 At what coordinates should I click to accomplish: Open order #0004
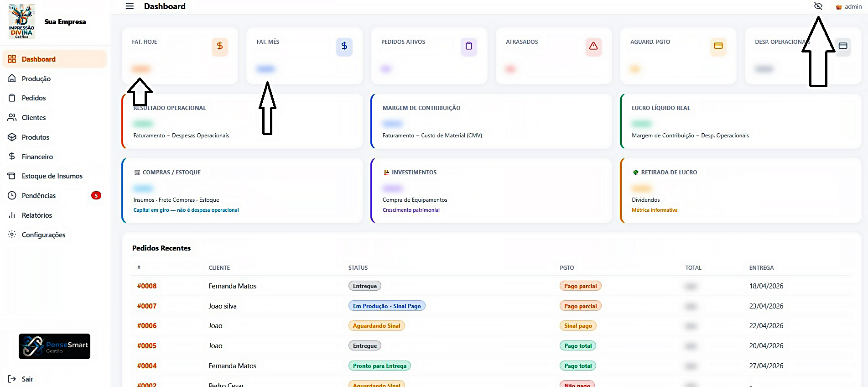(x=147, y=366)
